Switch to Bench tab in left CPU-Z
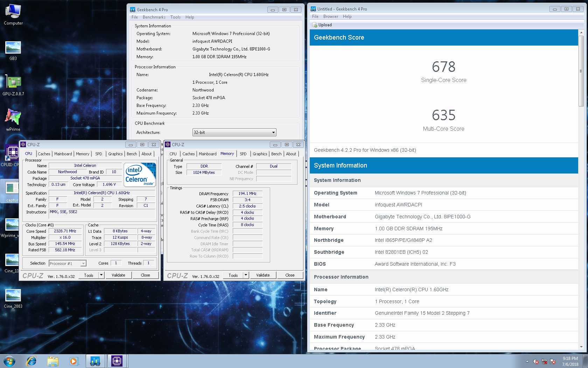The height and width of the screenshot is (368, 588). point(132,154)
